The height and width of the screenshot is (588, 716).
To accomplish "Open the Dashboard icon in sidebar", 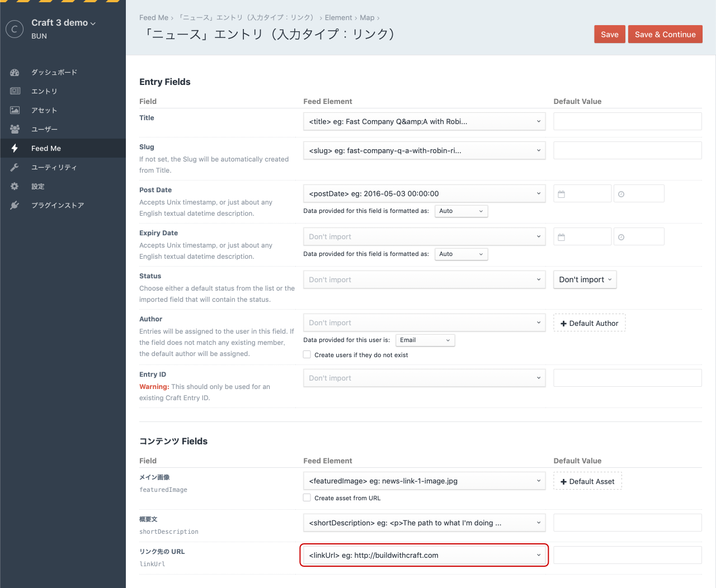I will (x=15, y=73).
